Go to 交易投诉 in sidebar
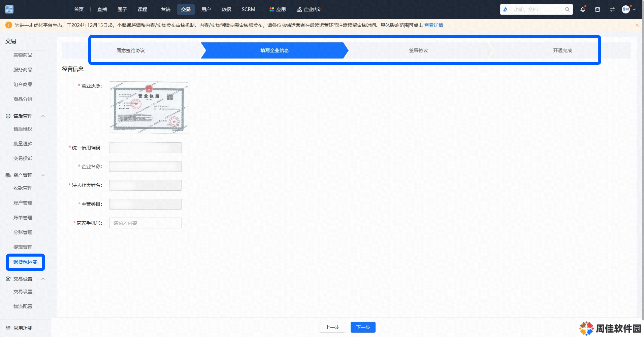 point(23,158)
